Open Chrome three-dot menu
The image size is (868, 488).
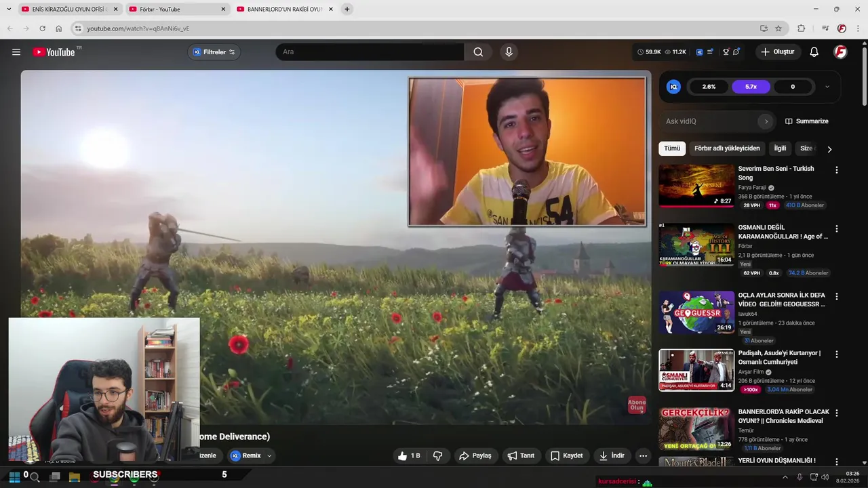859,28
